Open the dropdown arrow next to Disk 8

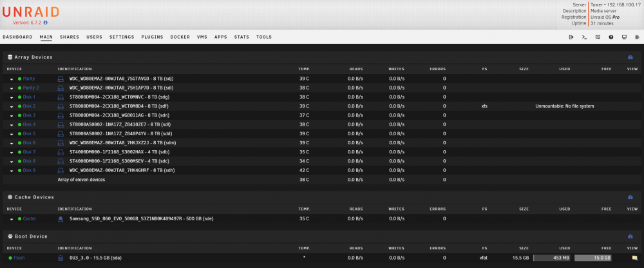pos(12,162)
